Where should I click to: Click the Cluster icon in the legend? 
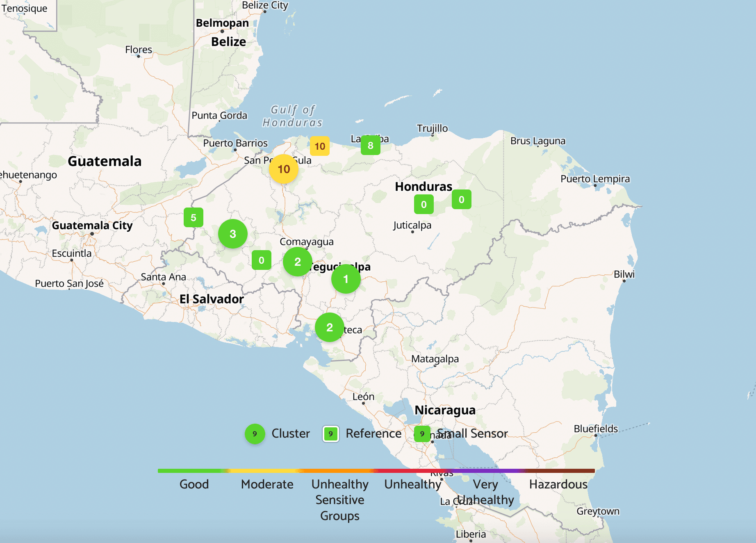coord(255,433)
